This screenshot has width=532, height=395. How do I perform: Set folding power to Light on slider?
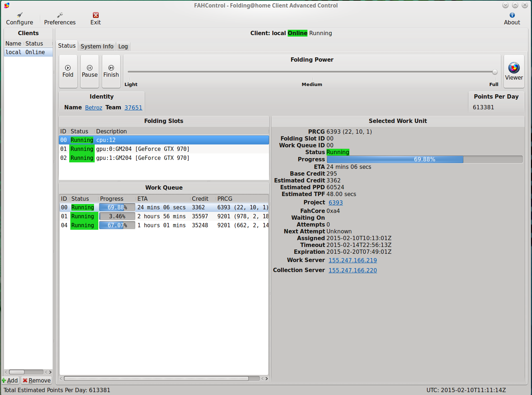(x=129, y=72)
